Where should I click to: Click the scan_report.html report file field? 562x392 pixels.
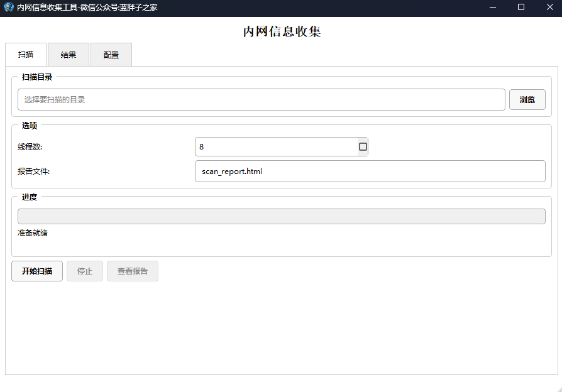pyautogui.click(x=370, y=171)
